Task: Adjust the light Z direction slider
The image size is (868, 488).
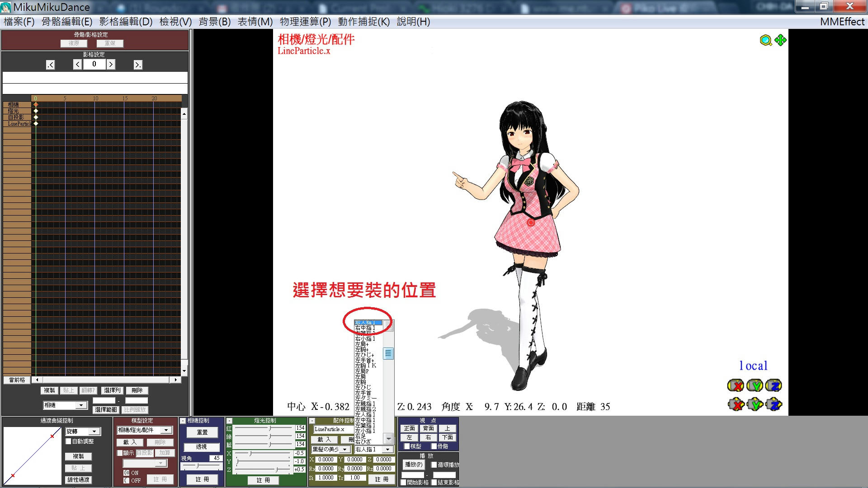Action: click(x=263, y=470)
